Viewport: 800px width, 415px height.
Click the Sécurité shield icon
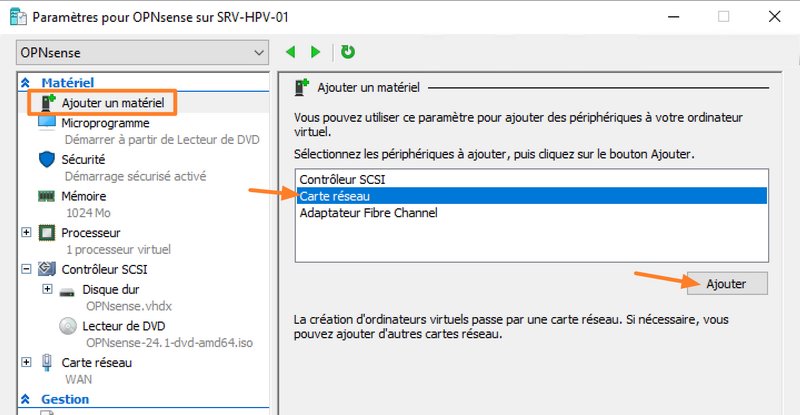[x=47, y=159]
